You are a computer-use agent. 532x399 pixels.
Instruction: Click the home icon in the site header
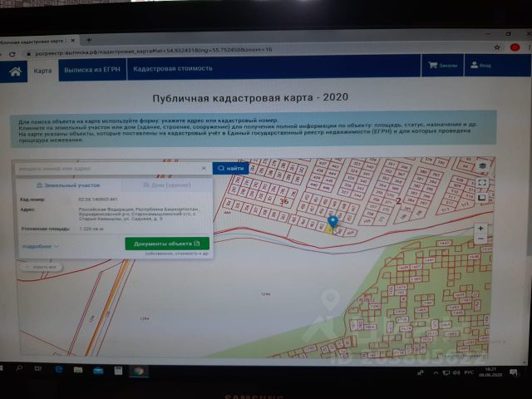pos(15,71)
